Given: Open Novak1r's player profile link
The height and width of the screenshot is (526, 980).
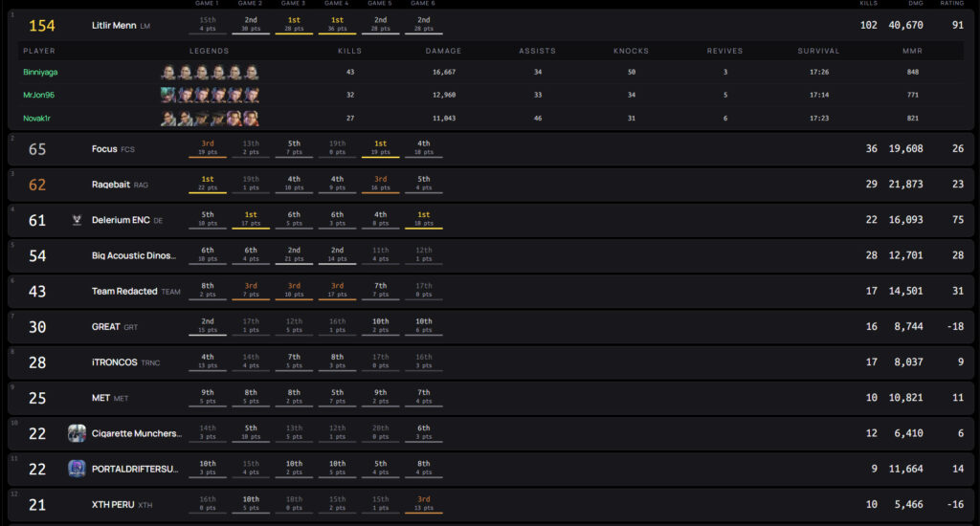Looking at the screenshot, I should coord(36,118).
